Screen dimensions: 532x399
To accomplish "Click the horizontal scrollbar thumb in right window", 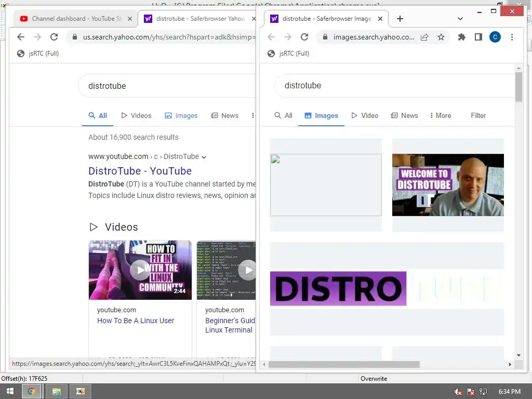I will pyautogui.click(x=344, y=364).
